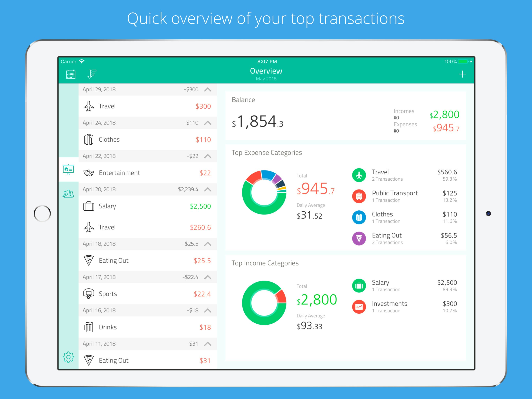Image resolution: width=532 pixels, height=399 pixels.
Task: Open settings gear in sidebar
Action: [68, 357]
